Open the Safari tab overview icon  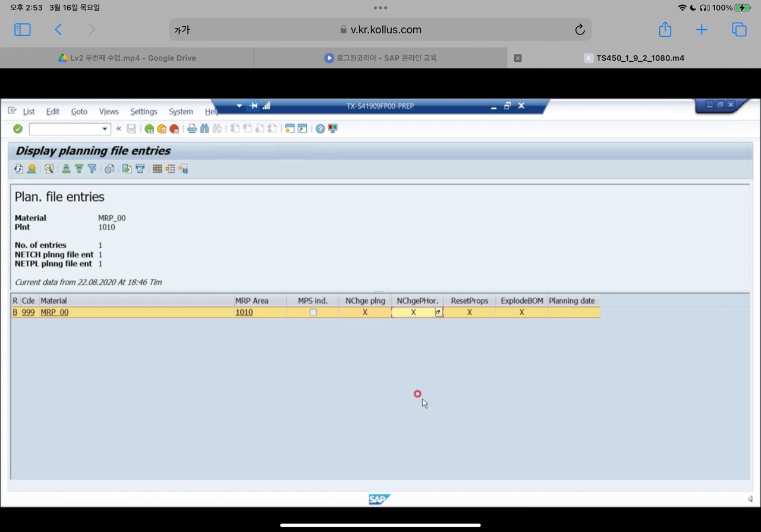pos(739,30)
